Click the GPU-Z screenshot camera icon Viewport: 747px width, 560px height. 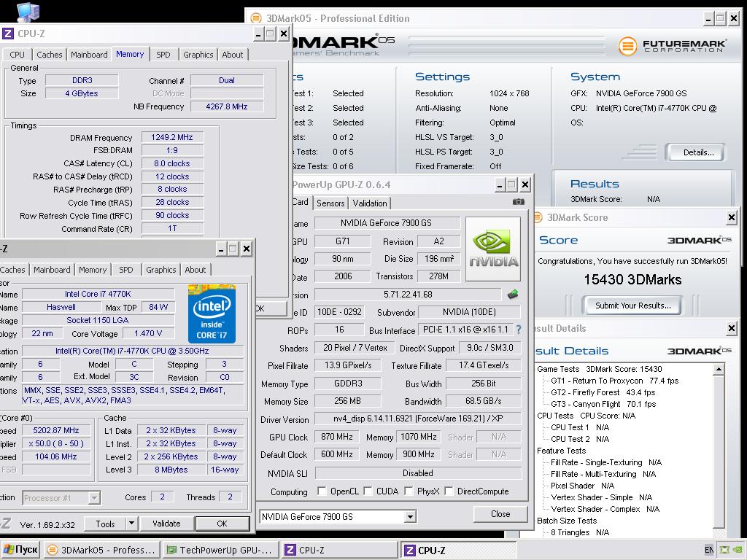click(518, 202)
